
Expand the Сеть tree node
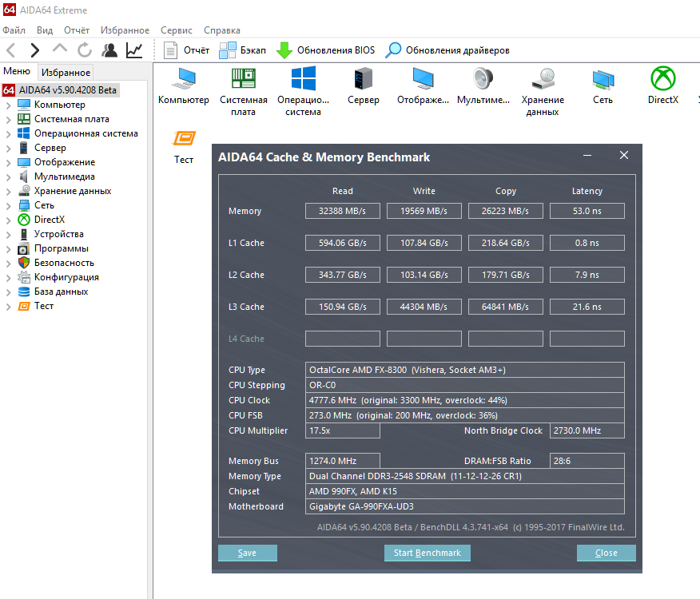click(9, 206)
